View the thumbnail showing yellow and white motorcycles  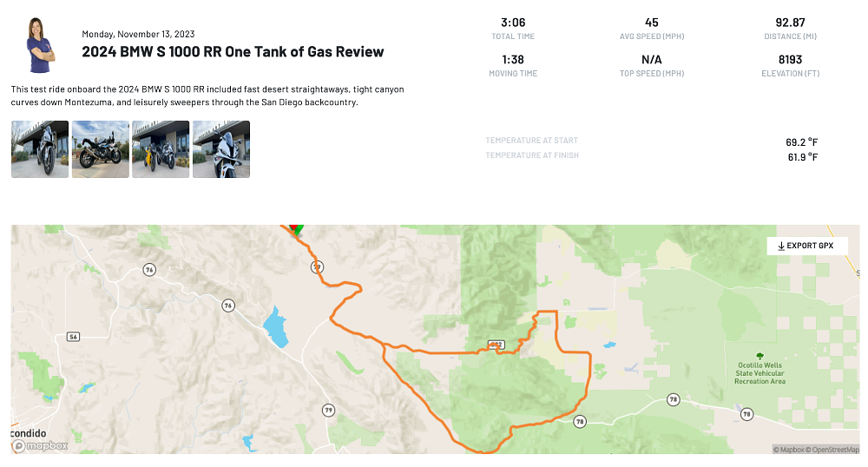click(x=161, y=149)
